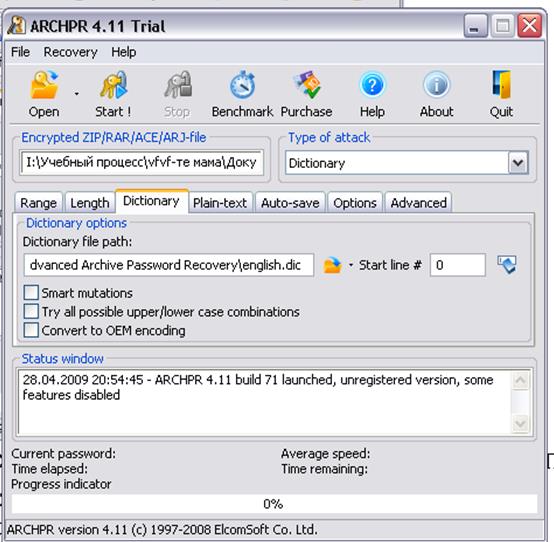Open the Purchase toolbar item
The image size is (554, 542).
coord(306,94)
